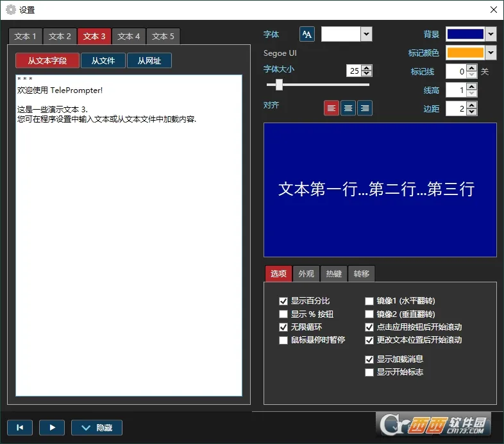Click the blue text preview panel
Image resolution: width=504 pixels, height=444 pixels.
coord(380,190)
